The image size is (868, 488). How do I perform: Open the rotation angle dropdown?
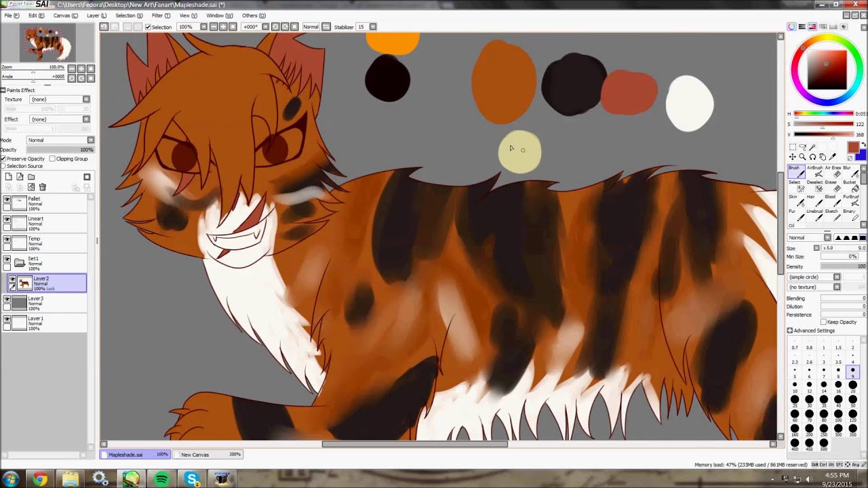tap(266, 27)
